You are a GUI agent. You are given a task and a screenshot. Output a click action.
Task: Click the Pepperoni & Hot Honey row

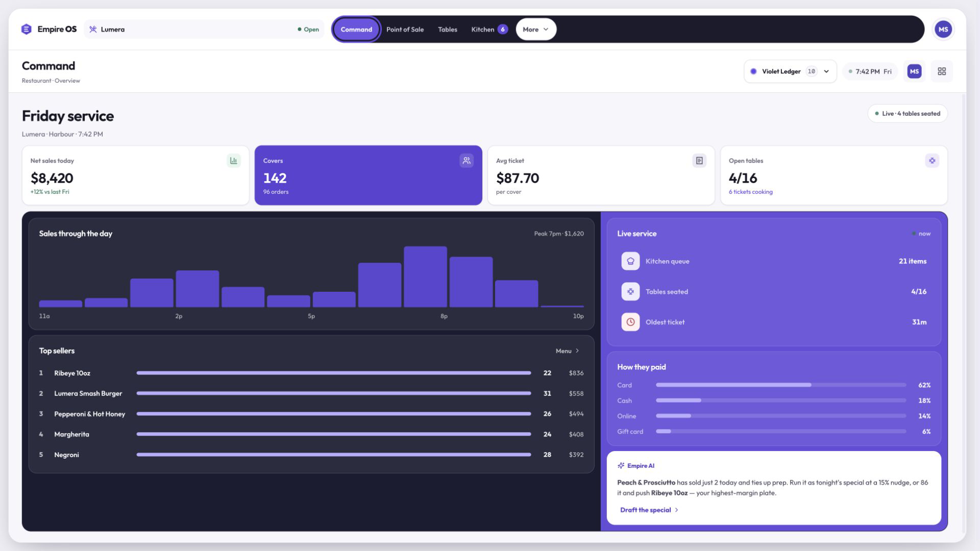(x=311, y=414)
